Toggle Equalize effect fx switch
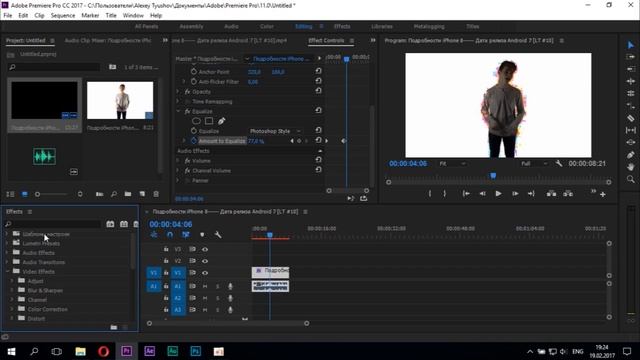 coord(187,111)
